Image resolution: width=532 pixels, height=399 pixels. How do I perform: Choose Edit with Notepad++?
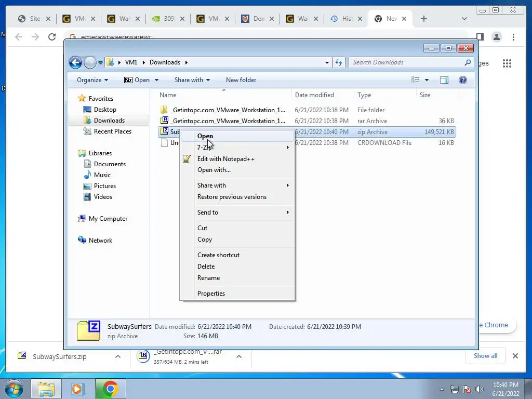237,159
